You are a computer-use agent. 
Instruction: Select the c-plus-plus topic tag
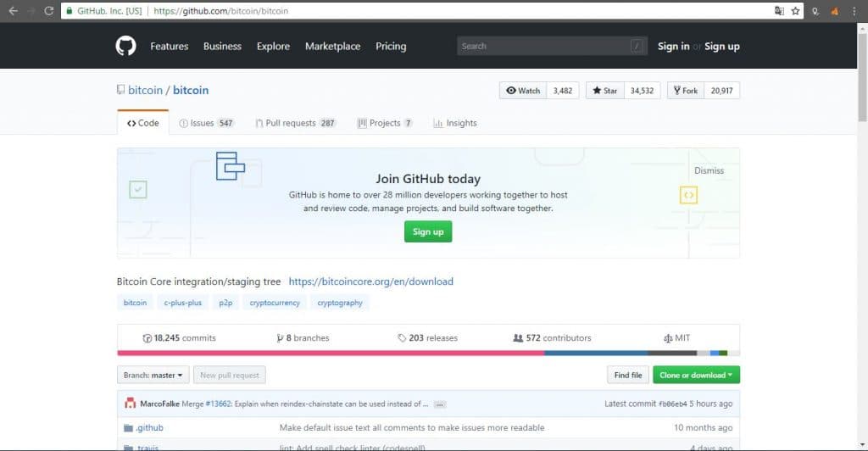point(183,303)
